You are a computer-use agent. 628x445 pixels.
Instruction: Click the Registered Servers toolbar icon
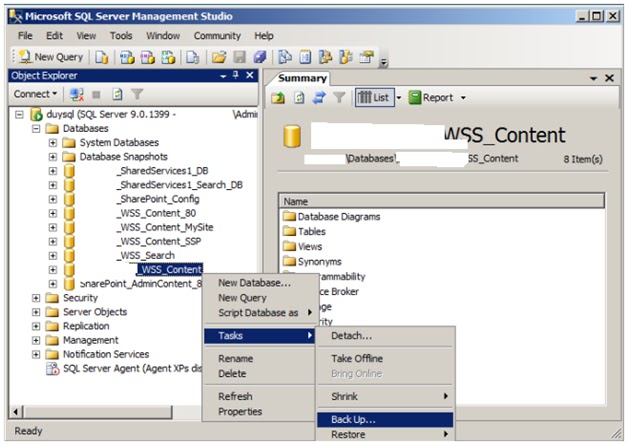285,57
